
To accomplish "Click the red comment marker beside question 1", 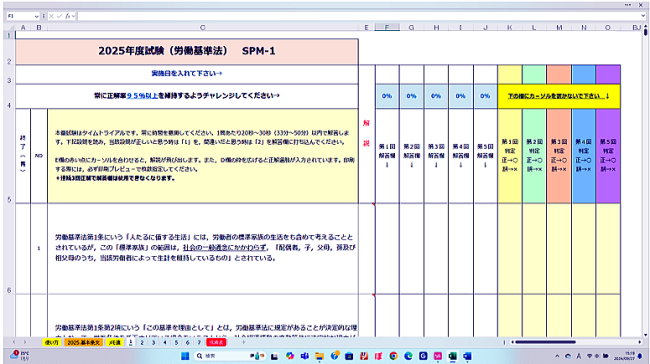I will [x=374, y=205].
